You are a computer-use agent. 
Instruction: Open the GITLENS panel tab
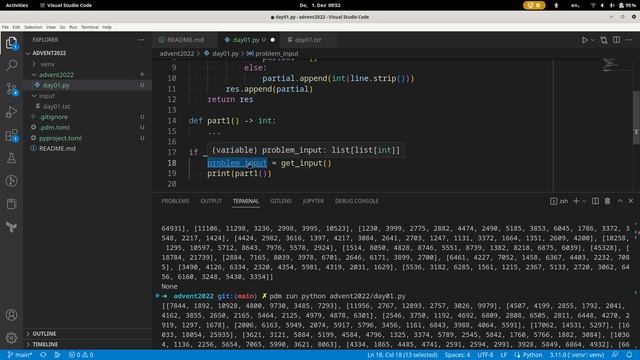point(281,201)
